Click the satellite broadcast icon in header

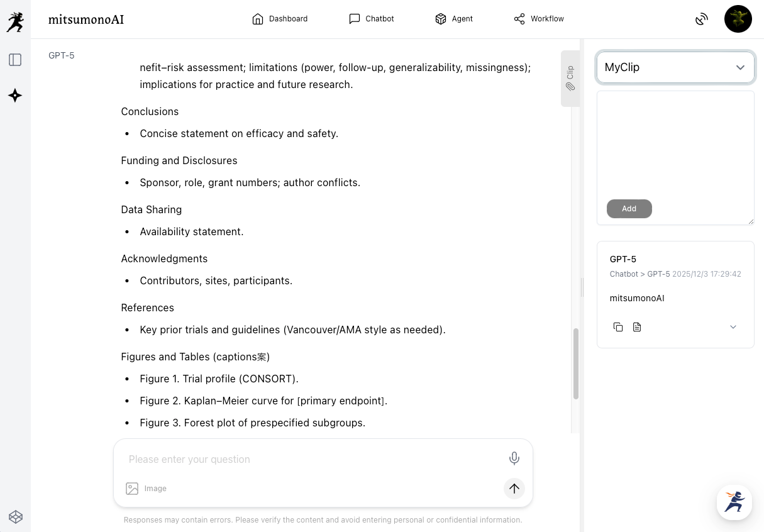pos(702,19)
